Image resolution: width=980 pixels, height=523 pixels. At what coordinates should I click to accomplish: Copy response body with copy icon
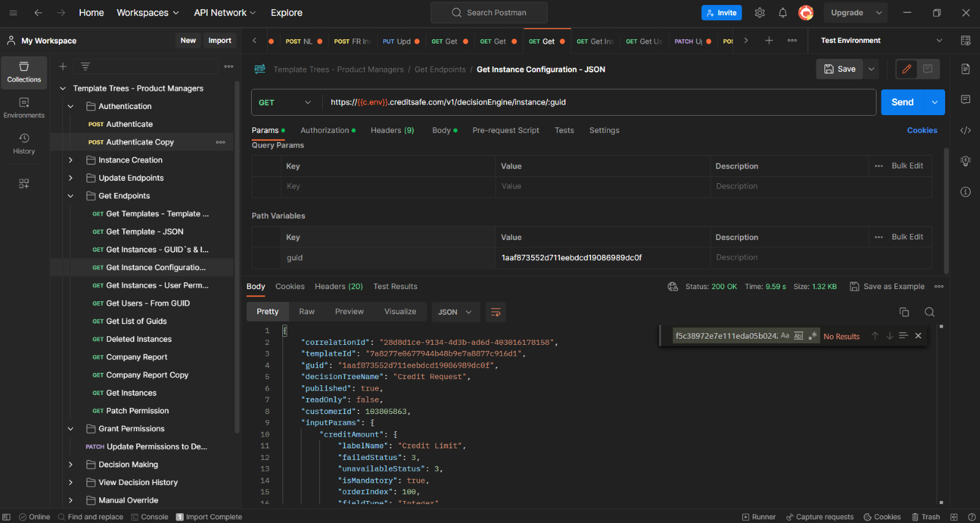click(904, 312)
